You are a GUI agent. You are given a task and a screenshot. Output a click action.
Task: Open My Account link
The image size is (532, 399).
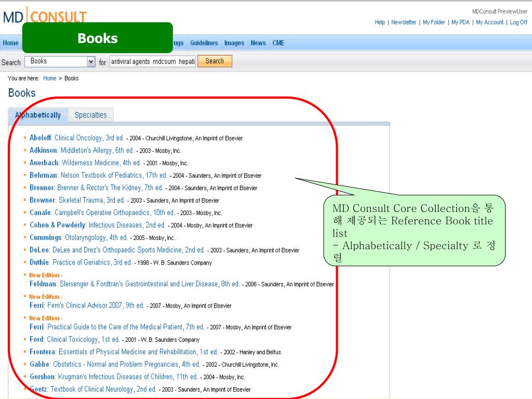(489, 22)
